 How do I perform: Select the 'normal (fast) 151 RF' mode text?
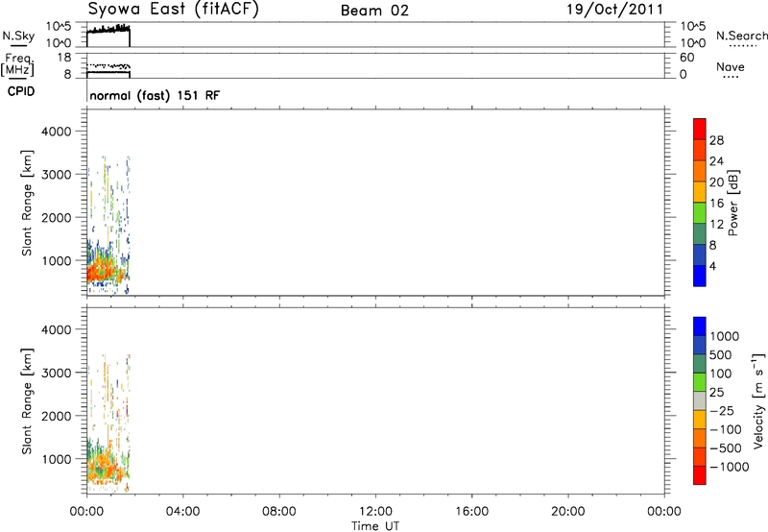coord(155,95)
